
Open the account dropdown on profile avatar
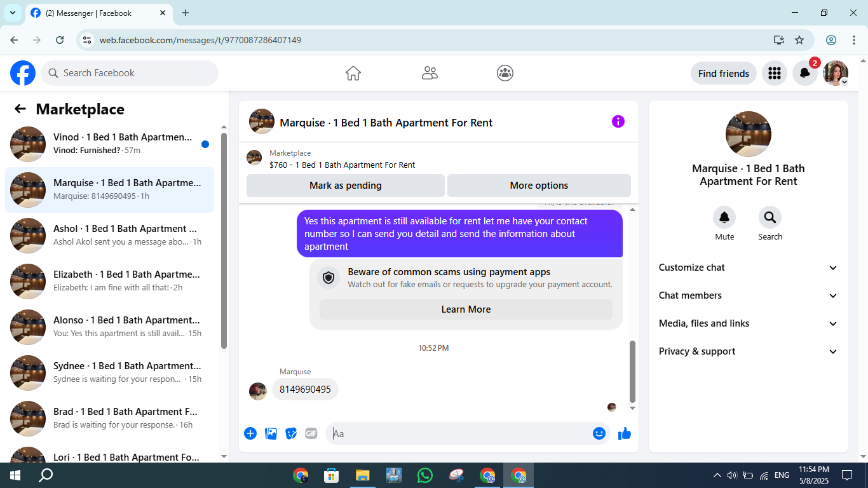(x=836, y=73)
